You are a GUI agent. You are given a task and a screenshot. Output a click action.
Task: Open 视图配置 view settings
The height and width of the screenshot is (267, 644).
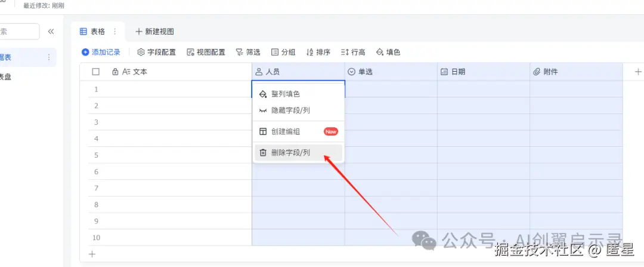pos(206,52)
